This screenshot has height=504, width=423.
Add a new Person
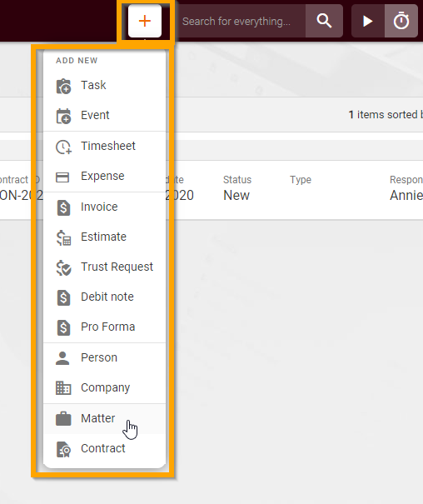[x=104, y=357]
